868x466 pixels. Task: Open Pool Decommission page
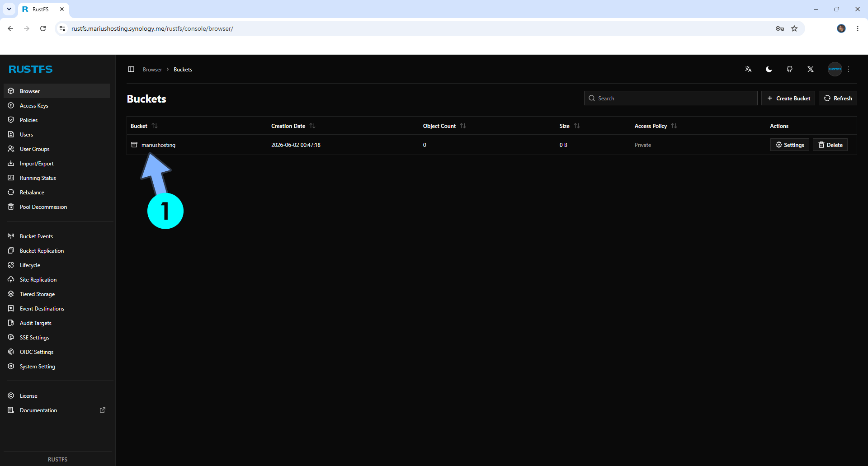pos(57,207)
